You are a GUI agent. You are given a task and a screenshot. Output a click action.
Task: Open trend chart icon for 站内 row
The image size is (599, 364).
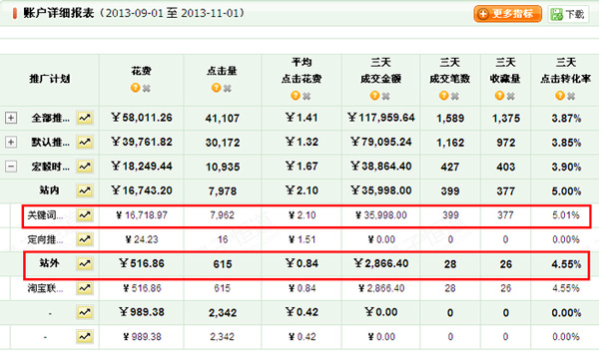coord(85,190)
